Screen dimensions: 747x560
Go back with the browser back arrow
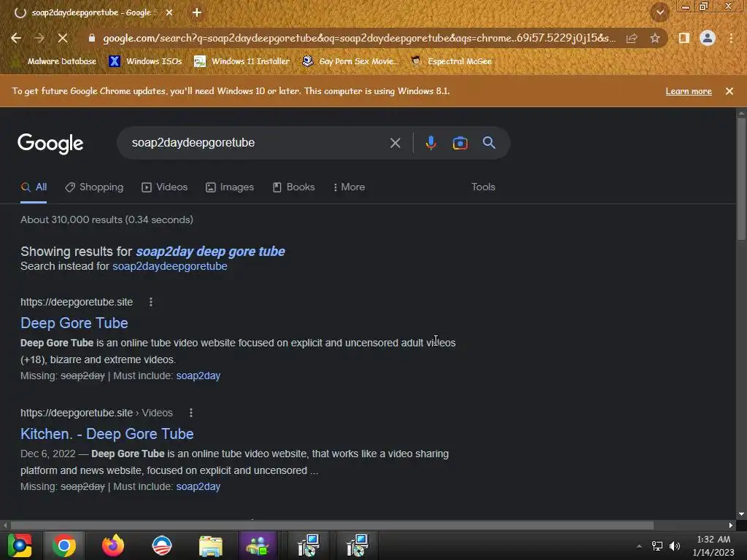(16, 38)
